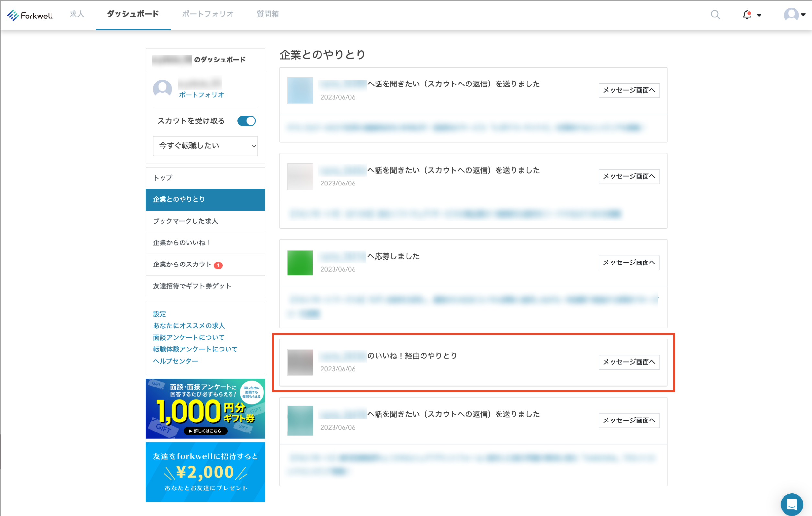Screen dimensions: 812x516
Task: Open 求人 navigation tab
Action: [x=77, y=14]
